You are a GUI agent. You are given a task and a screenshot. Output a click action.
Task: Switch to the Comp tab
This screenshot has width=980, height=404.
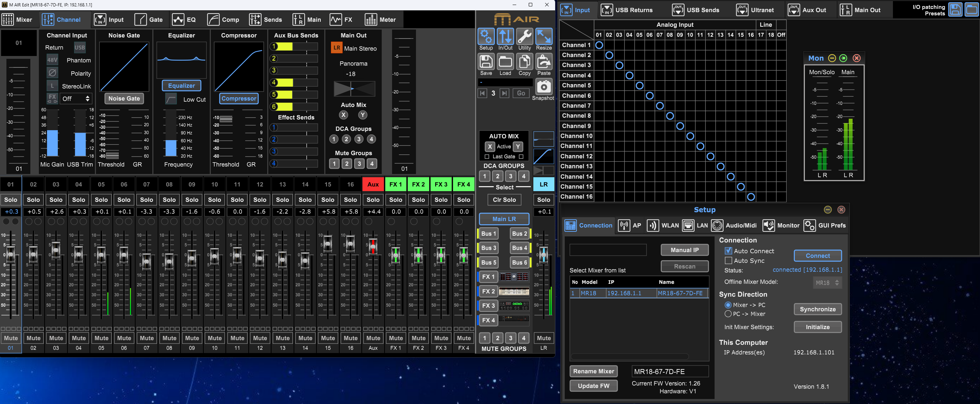coord(223,19)
